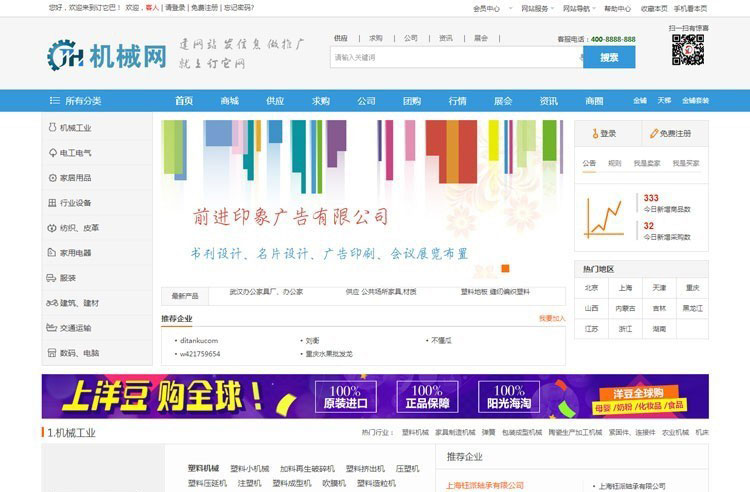Select 北京 in hot regions
This screenshot has height=492, width=750.
[591, 287]
